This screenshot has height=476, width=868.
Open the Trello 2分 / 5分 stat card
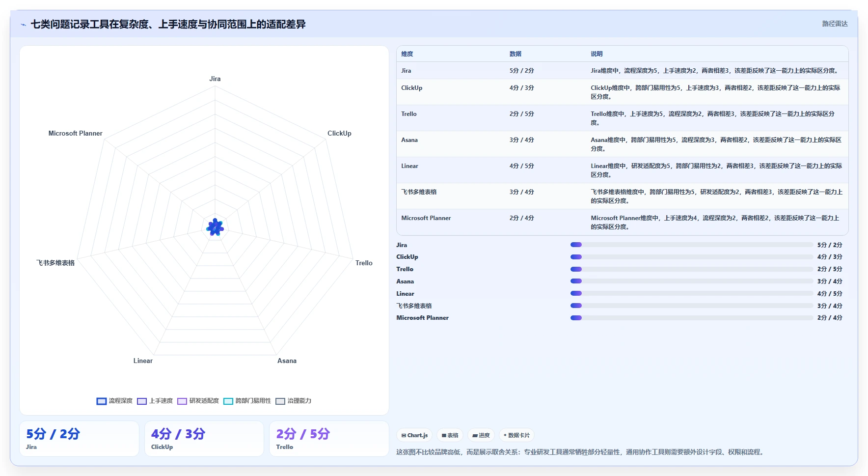pos(329,439)
